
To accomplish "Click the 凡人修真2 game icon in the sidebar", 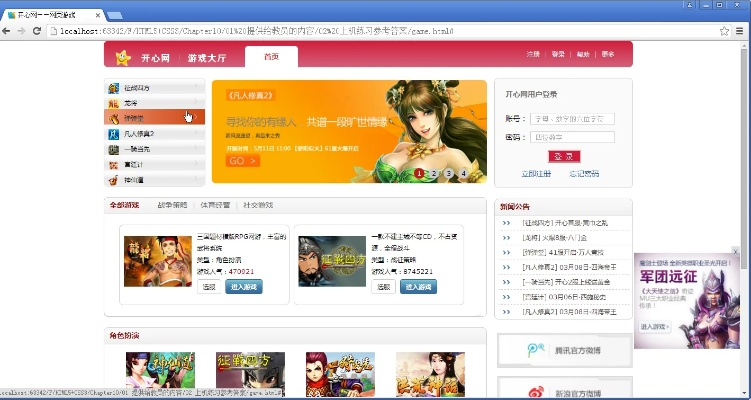I will click(x=114, y=134).
